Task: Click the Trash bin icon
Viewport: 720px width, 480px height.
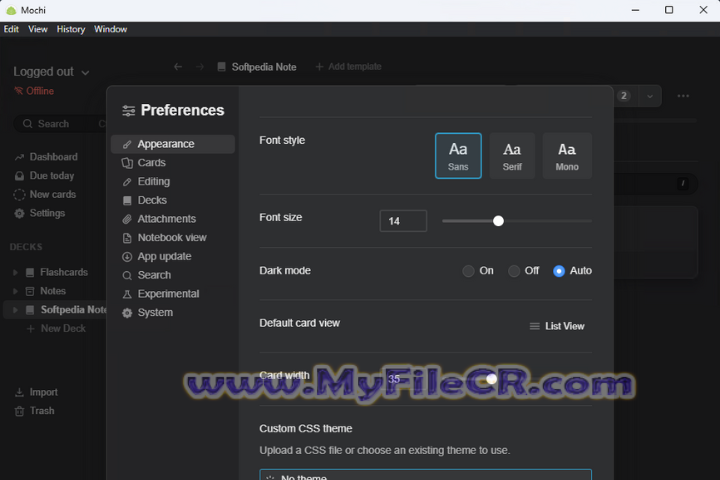Action: click(19, 412)
